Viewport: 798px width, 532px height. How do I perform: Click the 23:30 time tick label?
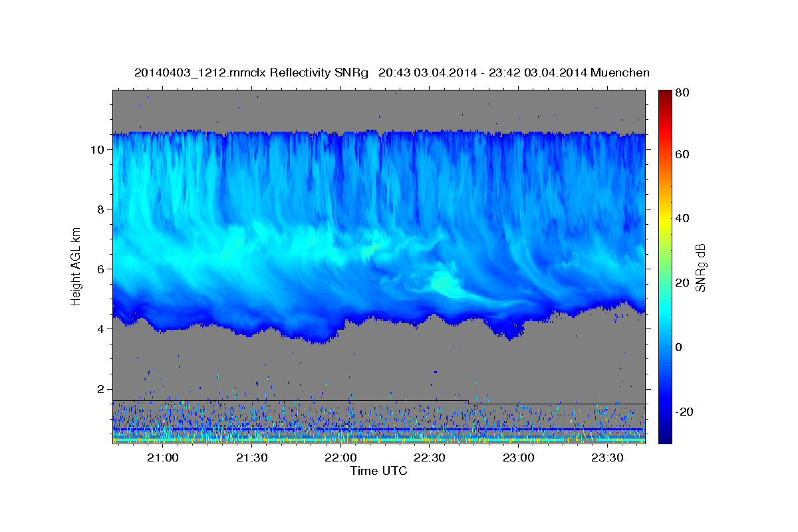[607, 458]
